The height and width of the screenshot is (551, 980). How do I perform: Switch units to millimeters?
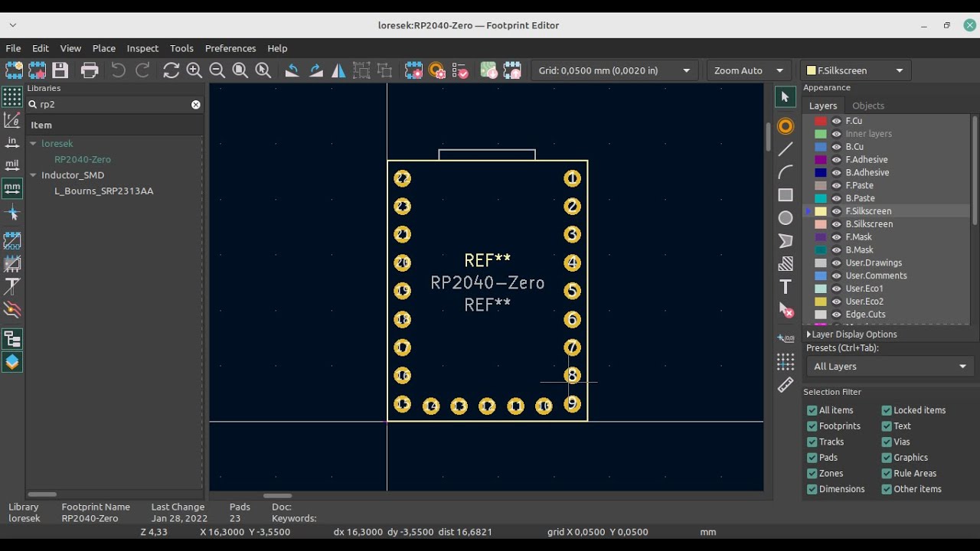click(12, 187)
